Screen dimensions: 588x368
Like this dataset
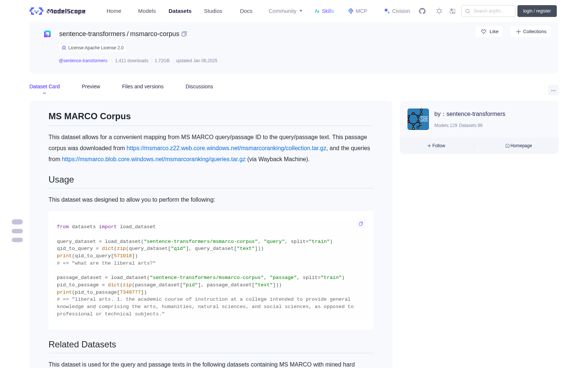click(489, 32)
